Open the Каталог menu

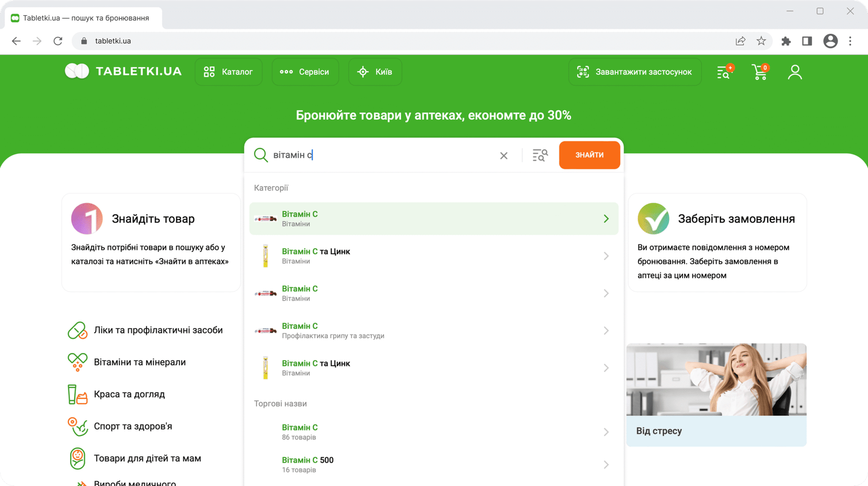228,72
